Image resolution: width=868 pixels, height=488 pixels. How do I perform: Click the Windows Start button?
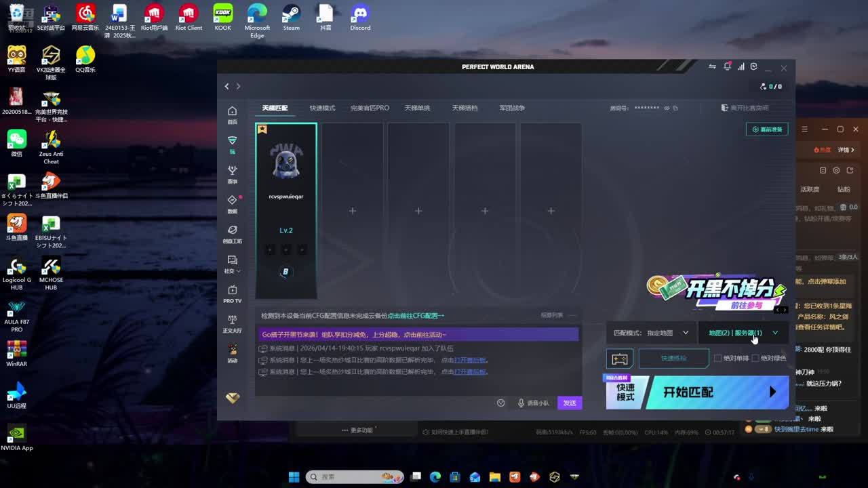point(294,477)
